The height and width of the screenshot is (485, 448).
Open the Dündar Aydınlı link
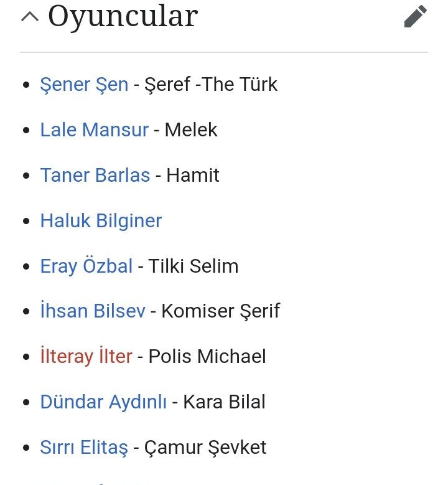point(103,402)
